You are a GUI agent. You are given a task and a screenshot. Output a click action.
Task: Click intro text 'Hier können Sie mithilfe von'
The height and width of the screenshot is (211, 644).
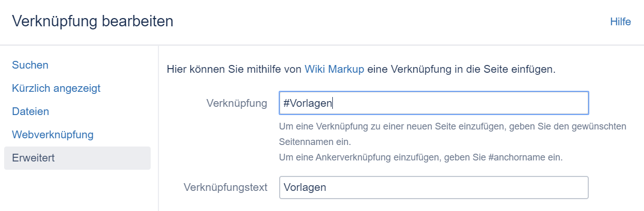point(234,69)
